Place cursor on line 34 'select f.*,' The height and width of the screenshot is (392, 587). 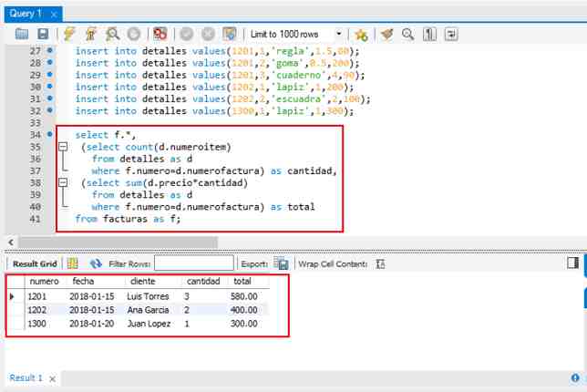tap(106, 135)
